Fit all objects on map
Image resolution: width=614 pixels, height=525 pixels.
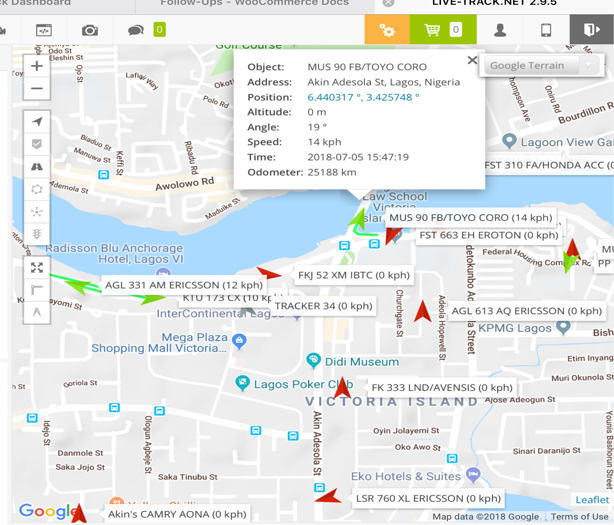[37, 268]
